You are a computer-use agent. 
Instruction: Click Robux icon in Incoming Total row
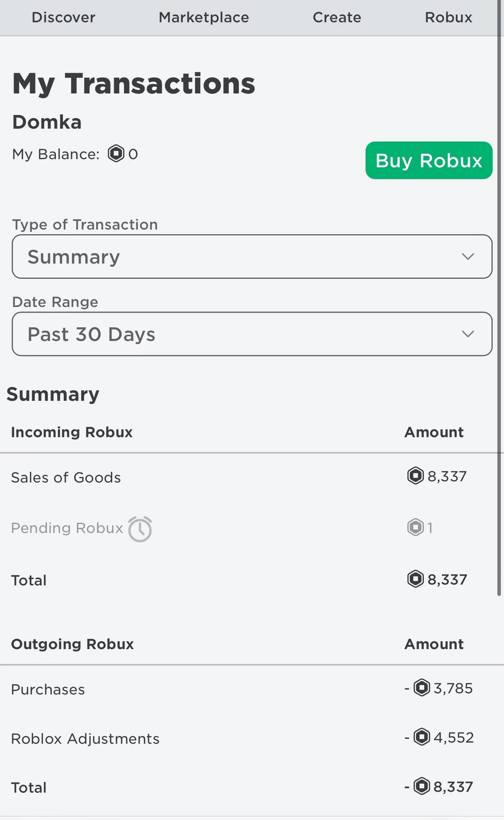tap(415, 579)
